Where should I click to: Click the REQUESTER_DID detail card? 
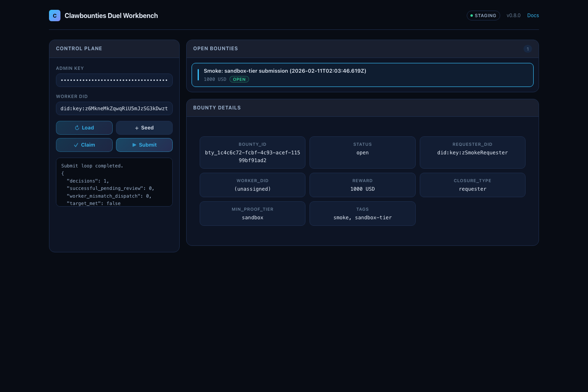point(472,152)
